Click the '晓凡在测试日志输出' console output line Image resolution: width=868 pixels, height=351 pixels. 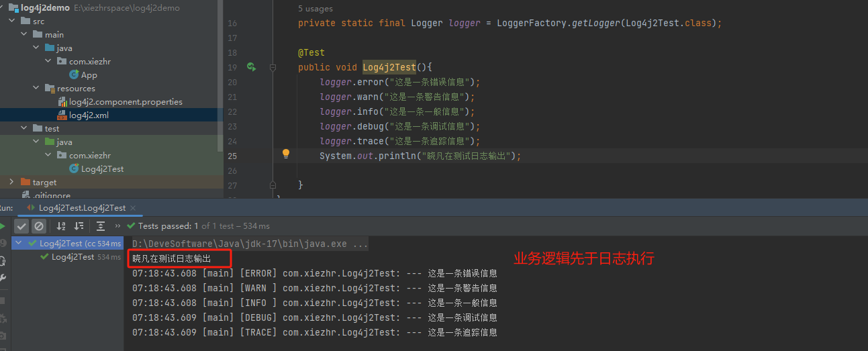coord(171,258)
